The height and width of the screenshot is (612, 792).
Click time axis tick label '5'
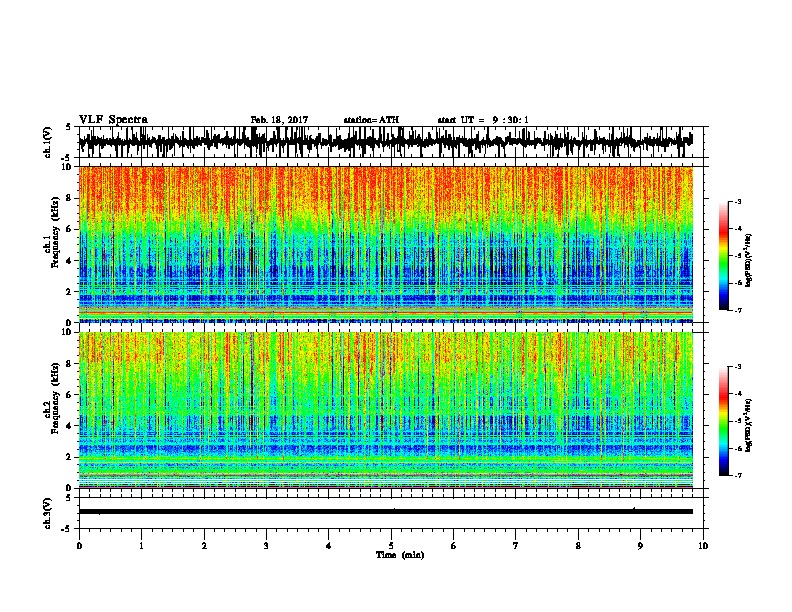click(391, 546)
